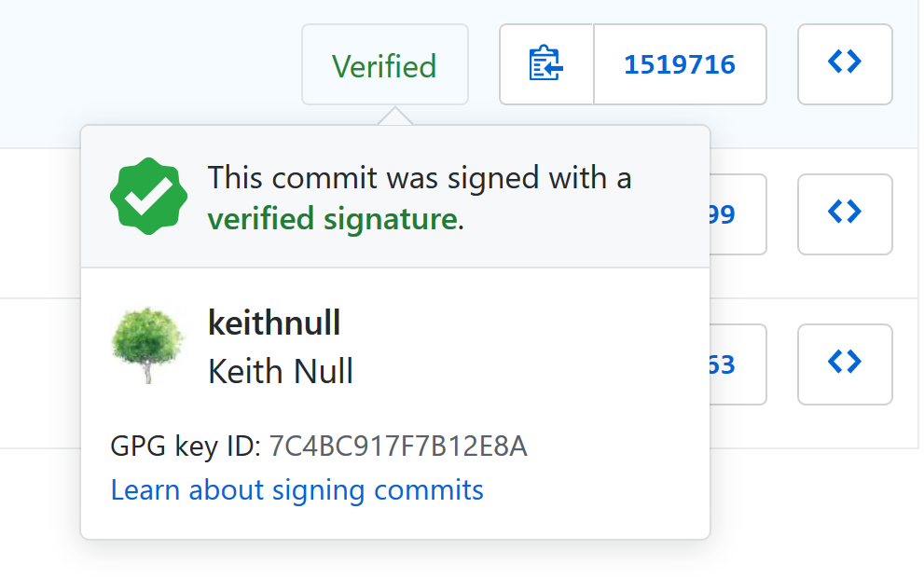The width and height of the screenshot is (924, 577).
Task: Click the empty space in the highlighted top commit row
Action: click(x=147, y=65)
